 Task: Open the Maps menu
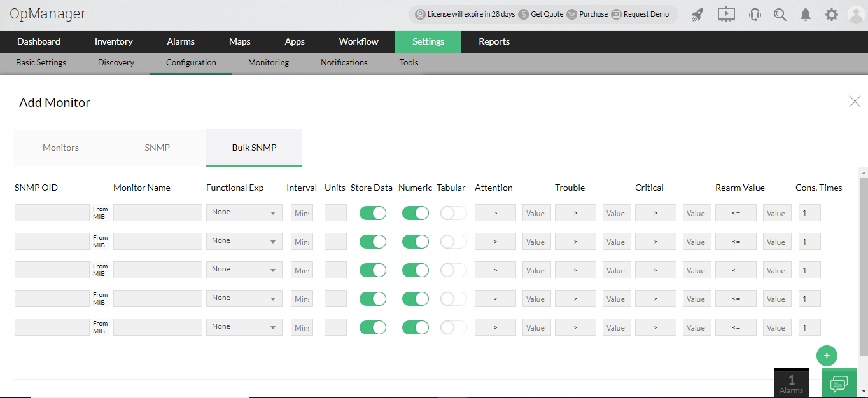[x=240, y=41]
